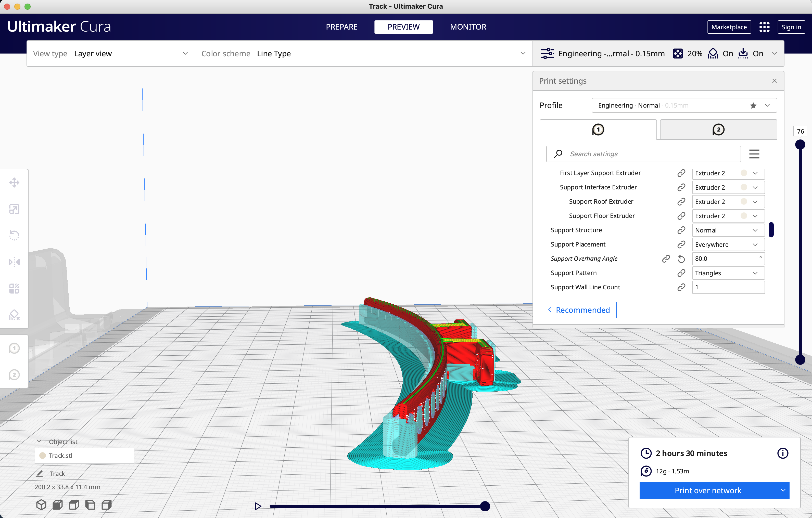This screenshot has width=812, height=518.
Task: Click the Sign in button
Action: [x=791, y=27]
